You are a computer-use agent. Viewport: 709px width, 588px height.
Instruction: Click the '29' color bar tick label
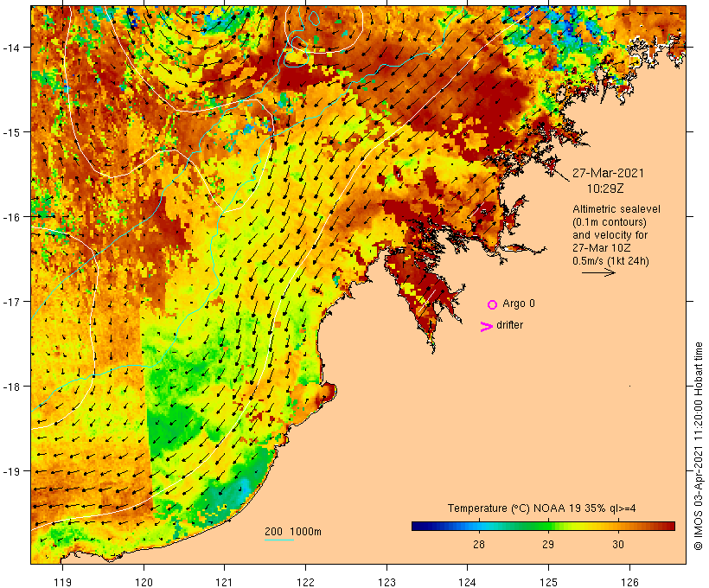click(x=548, y=544)
